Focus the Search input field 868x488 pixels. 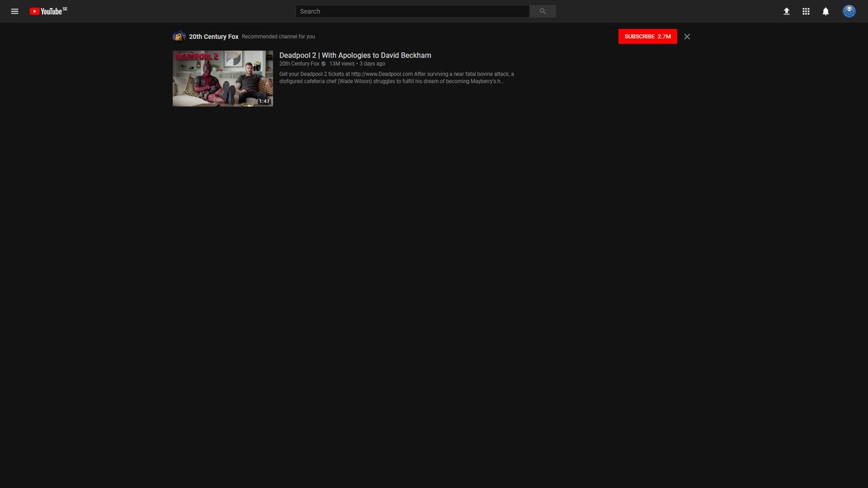tap(413, 12)
